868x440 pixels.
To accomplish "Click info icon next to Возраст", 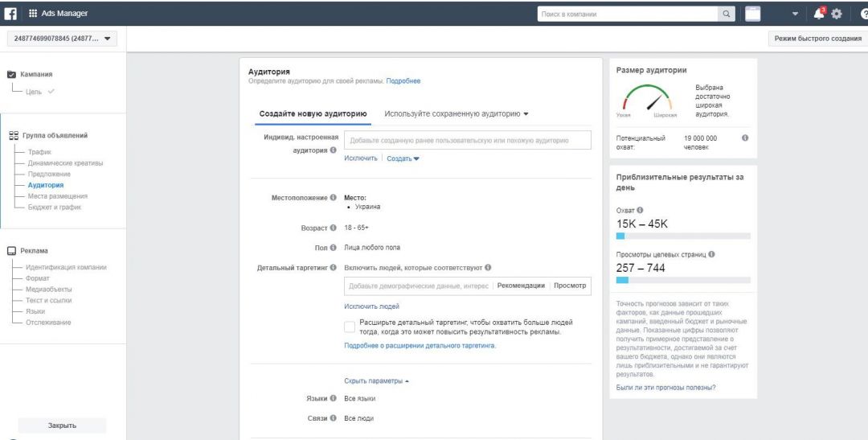I will (x=333, y=228).
